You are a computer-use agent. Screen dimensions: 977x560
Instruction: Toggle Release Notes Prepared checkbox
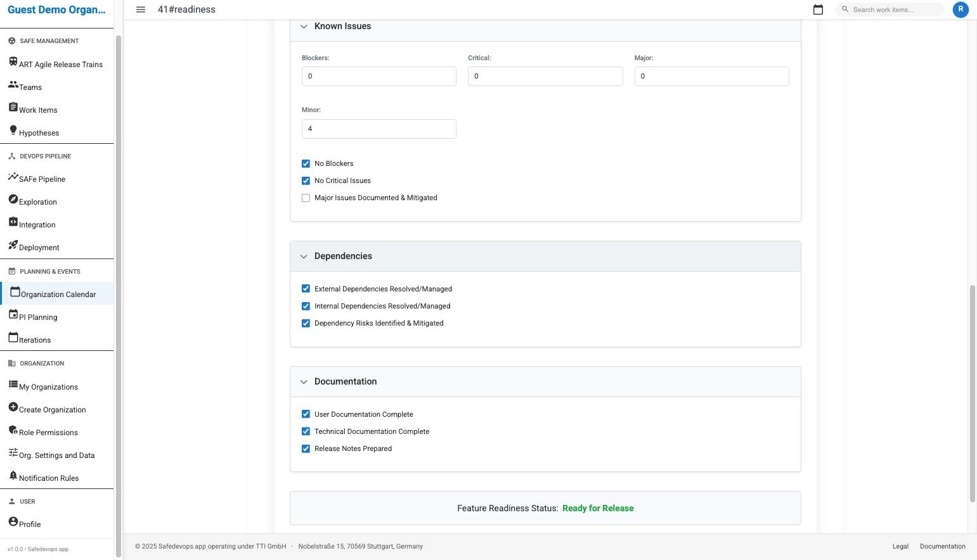coord(306,449)
